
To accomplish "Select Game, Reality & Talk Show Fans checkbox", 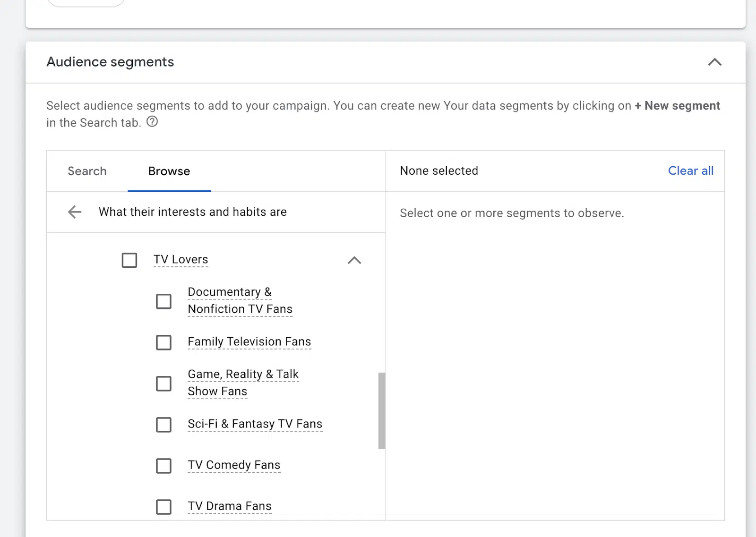I will [164, 384].
